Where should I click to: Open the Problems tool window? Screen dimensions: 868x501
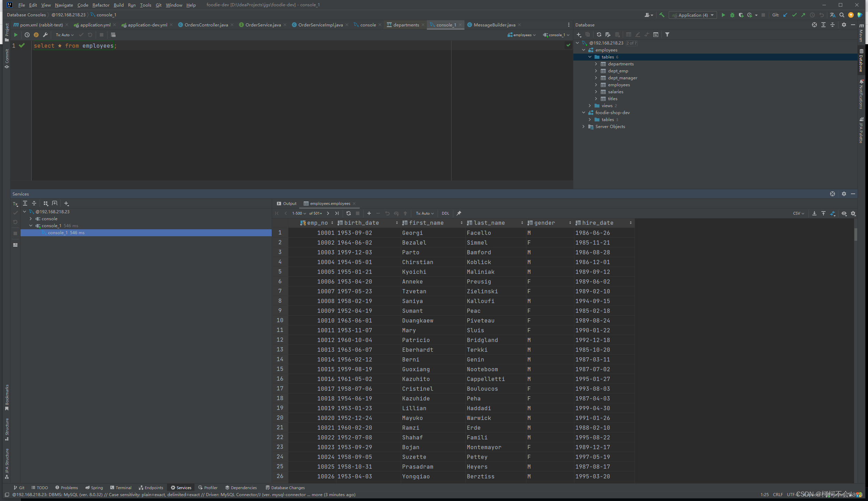[x=66, y=488]
